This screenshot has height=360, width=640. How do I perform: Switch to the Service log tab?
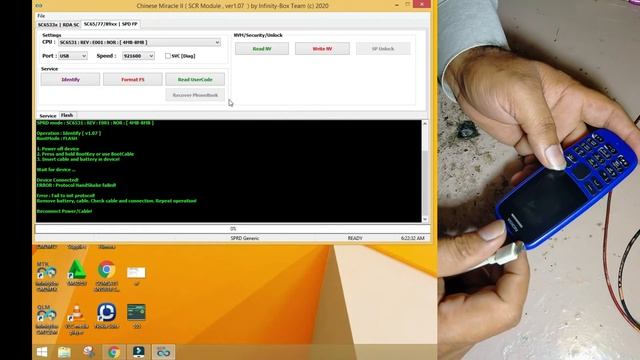[x=48, y=116]
